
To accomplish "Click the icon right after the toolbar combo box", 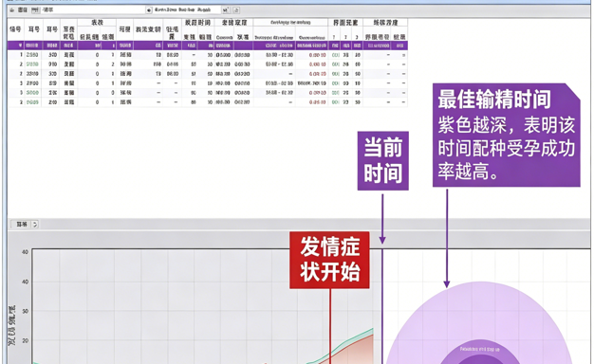I will coord(226,10).
